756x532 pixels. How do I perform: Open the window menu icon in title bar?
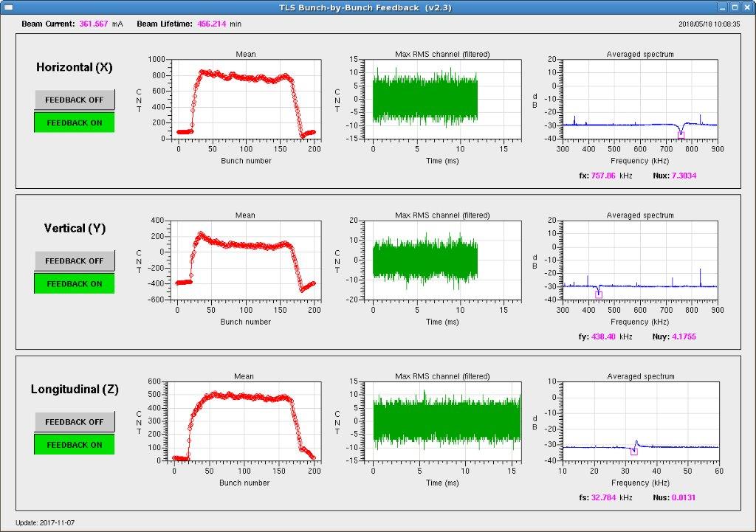pyautogui.click(x=8, y=7)
